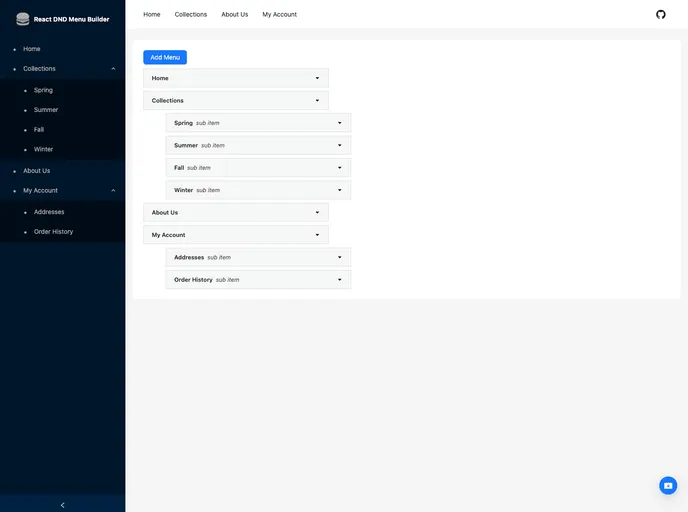Image resolution: width=688 pixels, height=512 pixels.
Task: Expand the Collections item dropdown arrow
Action: click(x=317, y=100)
